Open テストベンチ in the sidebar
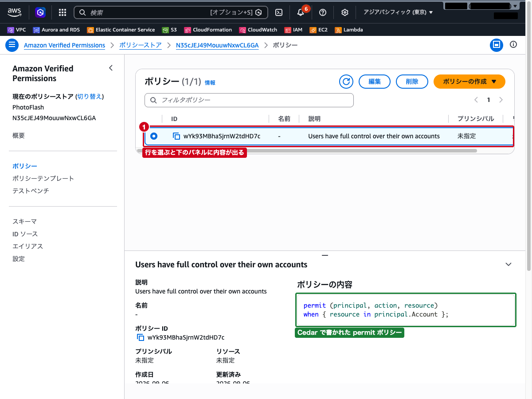The height and width of the screenshot is (399, 532). [31, 191]
